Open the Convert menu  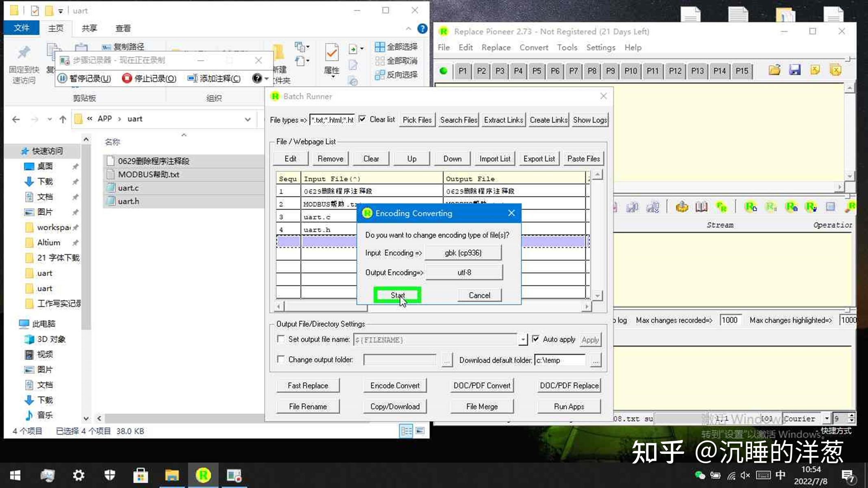(x=533, y=48)
